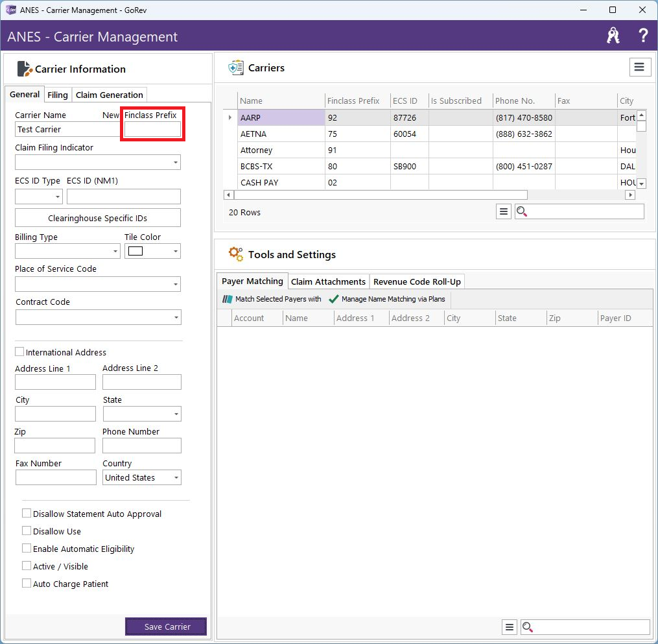Click the Payer Matching grid options icon

[x=510, y=627]
